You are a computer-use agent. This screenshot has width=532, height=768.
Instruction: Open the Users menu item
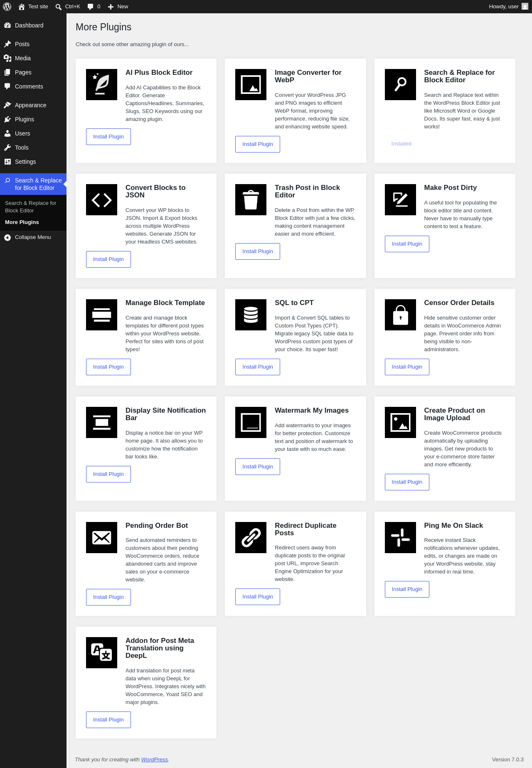(33, 133)
